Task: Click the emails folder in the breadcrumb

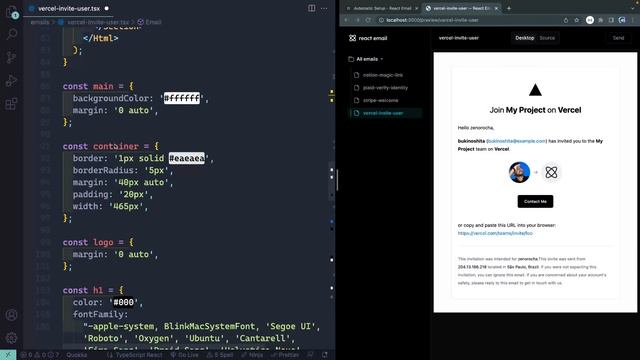Action: [40, 22]
